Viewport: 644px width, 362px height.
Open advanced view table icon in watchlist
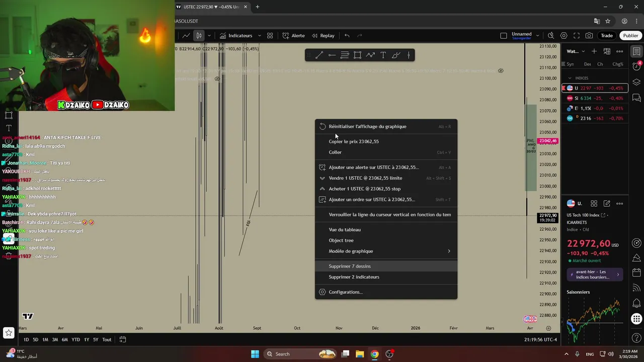pyautogui.click(x=607, y=51)
